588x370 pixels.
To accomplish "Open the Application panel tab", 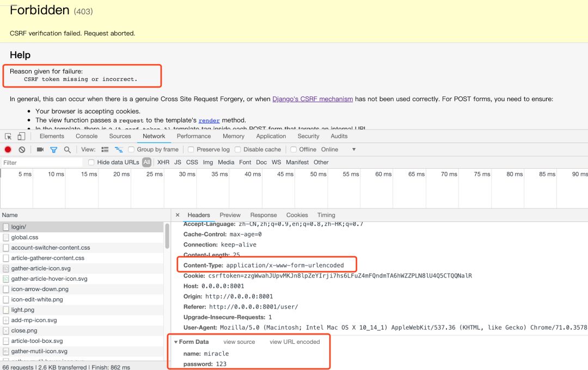I will coord(271,137).
